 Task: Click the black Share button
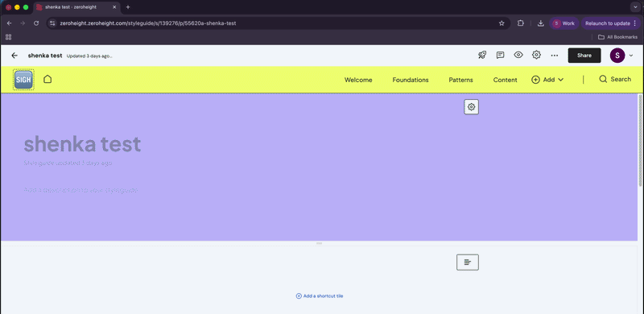pyautogui.click(x=584, y=56)
